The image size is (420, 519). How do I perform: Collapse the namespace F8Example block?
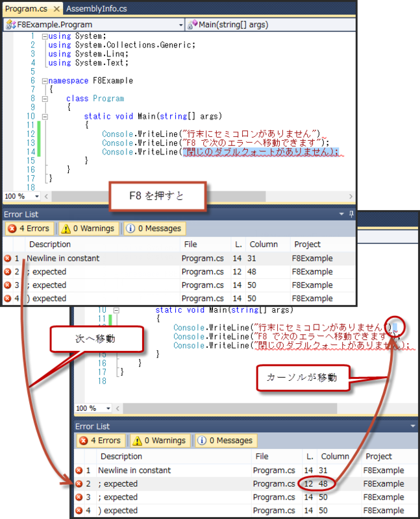click(x=45, y=81)
